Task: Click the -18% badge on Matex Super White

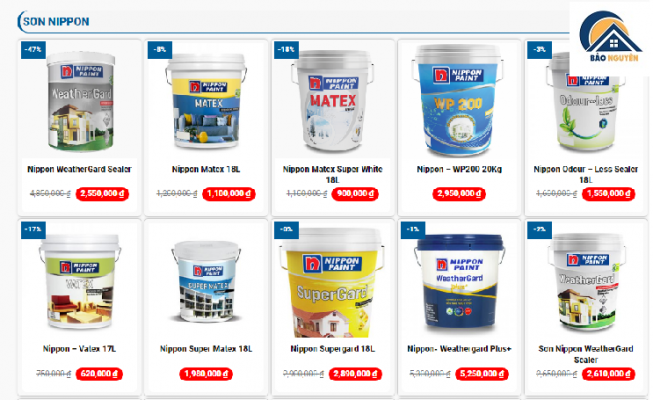Action: pyautogui.click(x=287, y=50)
